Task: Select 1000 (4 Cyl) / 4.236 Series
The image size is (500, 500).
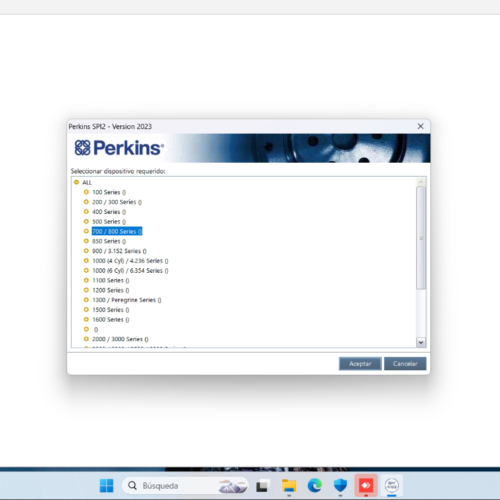Action: 130,261
